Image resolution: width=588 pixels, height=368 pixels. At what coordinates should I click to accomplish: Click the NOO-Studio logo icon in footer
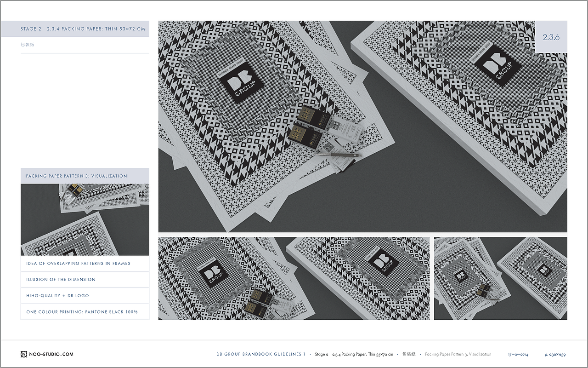24,354
